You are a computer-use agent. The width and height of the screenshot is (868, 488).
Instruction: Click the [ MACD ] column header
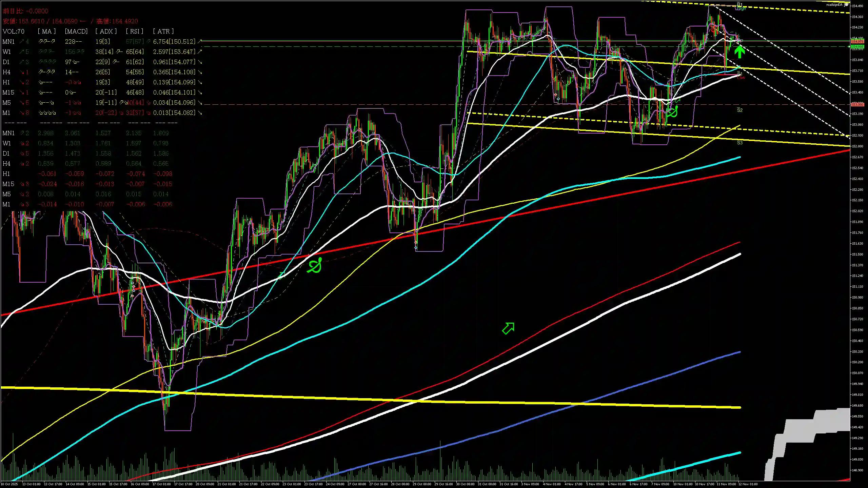[76, 31]
